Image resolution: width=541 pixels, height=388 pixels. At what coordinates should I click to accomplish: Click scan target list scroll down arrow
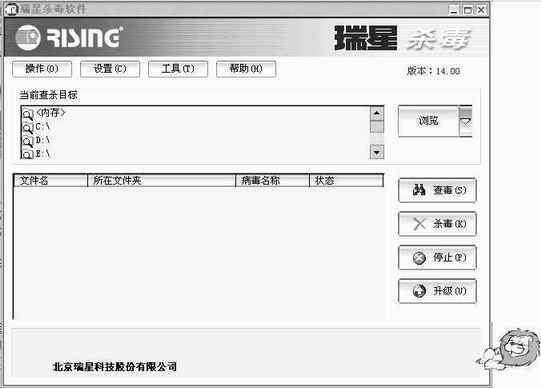click(x=377, y=152)
